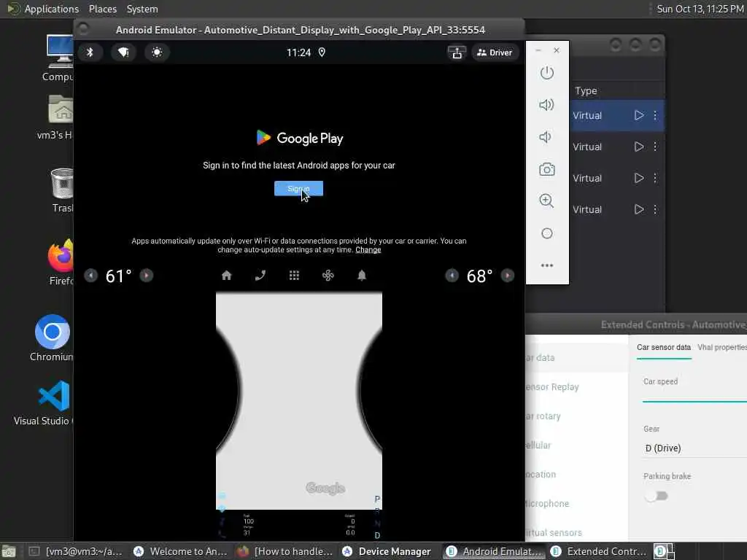
Task: Click the location pin beside the clock
Action: tap(322, 52)
